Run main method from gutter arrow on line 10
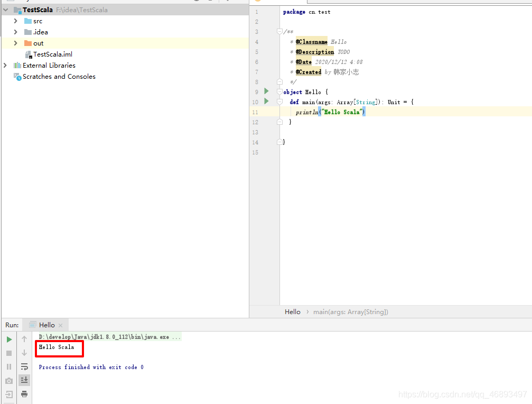The width and height of the screenshot is (532, 404). point(266,101)
